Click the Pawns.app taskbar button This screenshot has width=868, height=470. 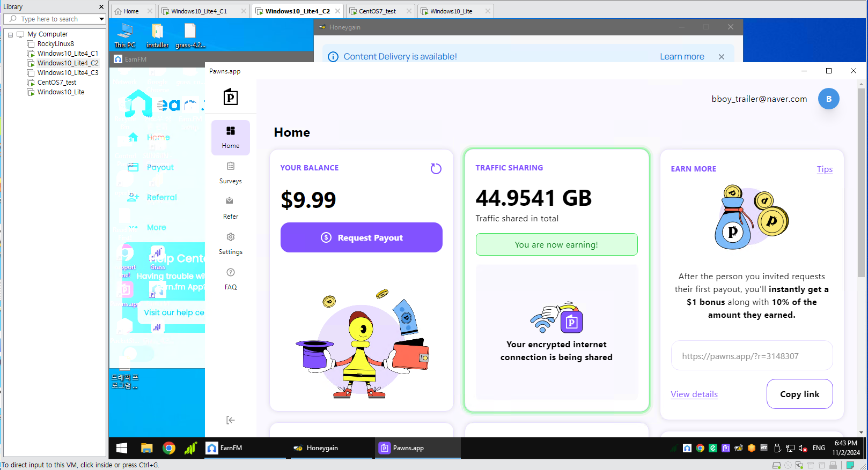418,448
